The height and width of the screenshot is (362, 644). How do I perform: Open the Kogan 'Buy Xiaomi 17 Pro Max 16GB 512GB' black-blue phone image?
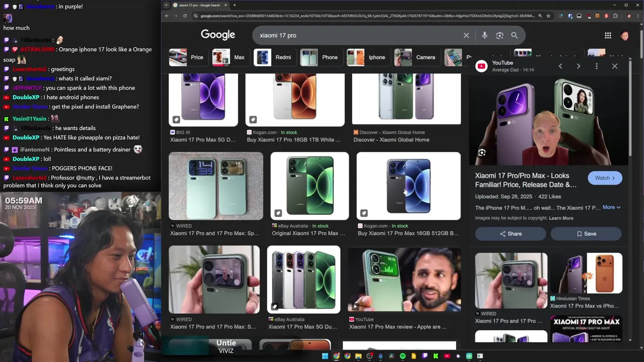click(409, 186)
